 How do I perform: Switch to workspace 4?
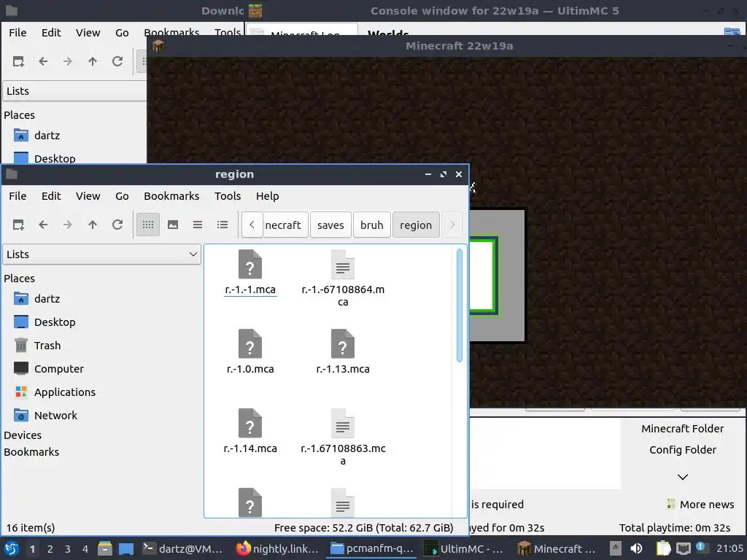(x=85, y=549)
